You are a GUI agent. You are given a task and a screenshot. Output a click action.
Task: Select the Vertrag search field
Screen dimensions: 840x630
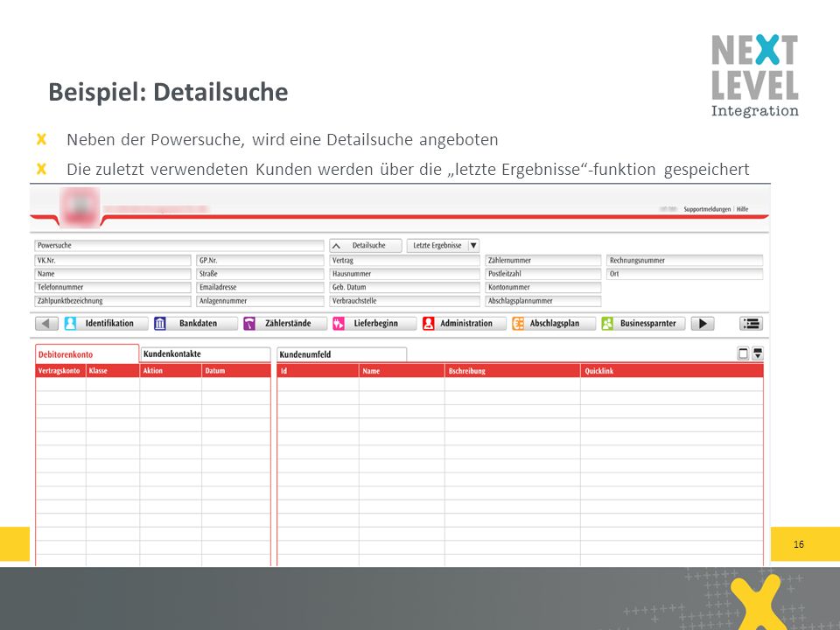click(404, 261)
